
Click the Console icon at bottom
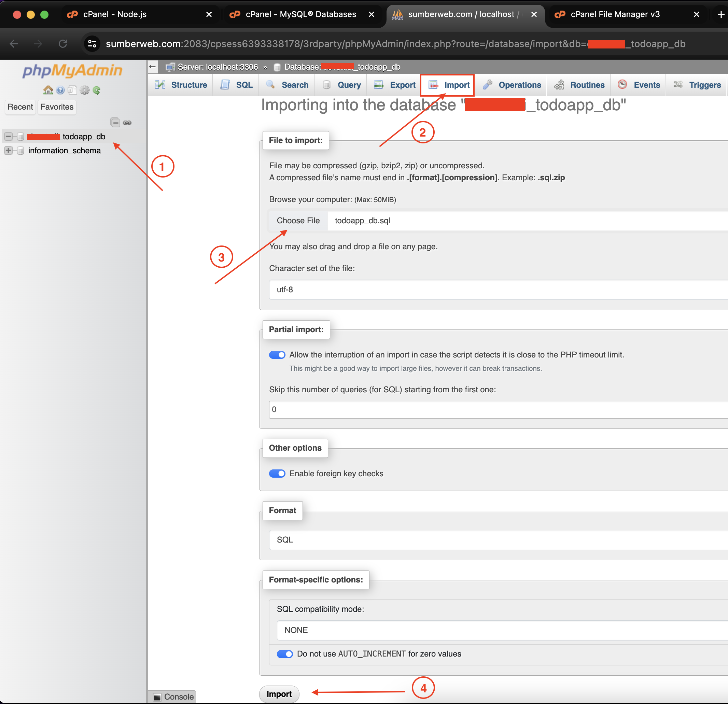(157, 697)
